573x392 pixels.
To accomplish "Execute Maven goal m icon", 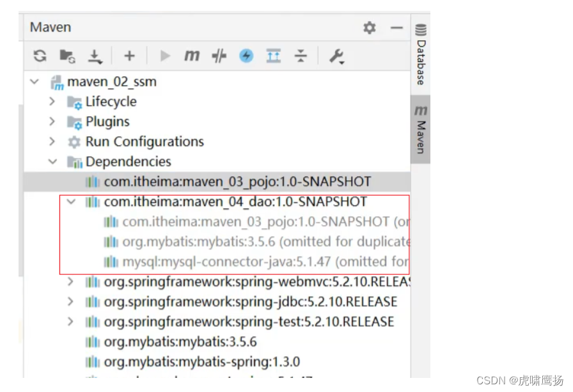I will pyautogui.click(x=192, y=56).
